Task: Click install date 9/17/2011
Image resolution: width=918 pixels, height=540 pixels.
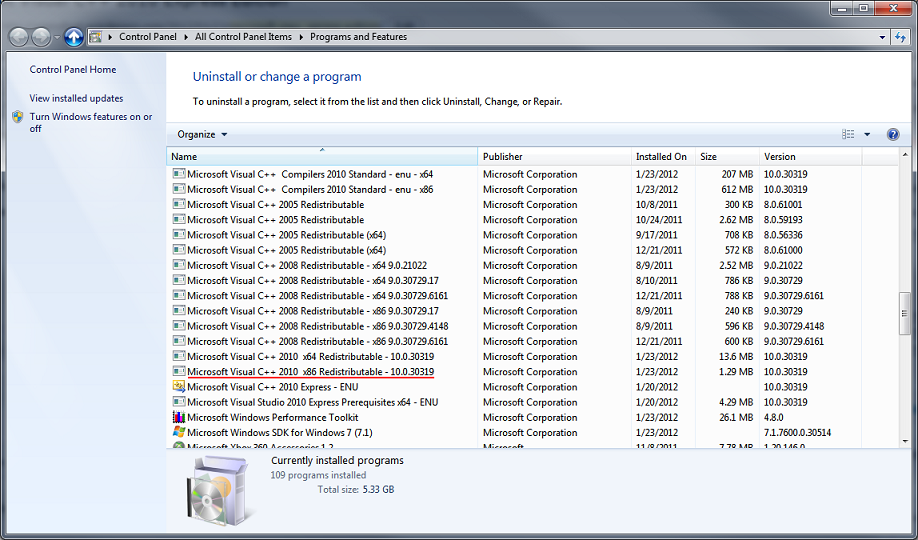Action: 657,235
